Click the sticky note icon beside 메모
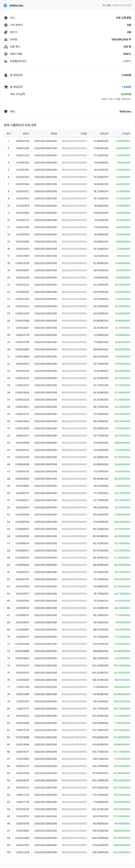Image resolution: width=135 pixels, height=868 pixels. click(6, 111)
